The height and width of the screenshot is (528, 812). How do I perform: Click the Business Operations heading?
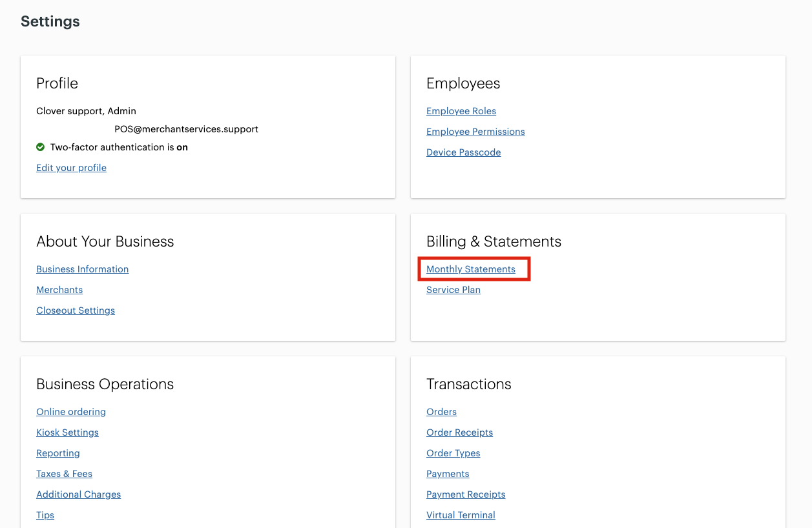click(x=105, y=384)
